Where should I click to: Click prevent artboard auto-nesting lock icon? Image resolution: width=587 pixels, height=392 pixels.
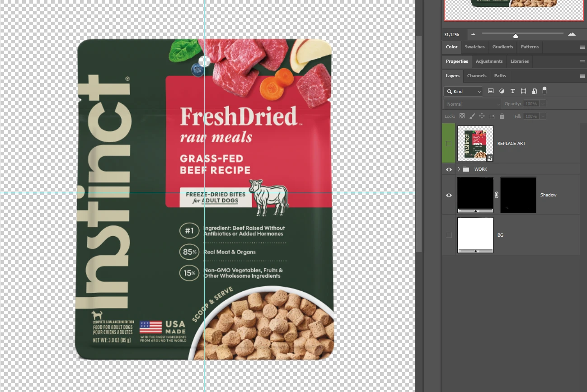(x=492, y=116)
